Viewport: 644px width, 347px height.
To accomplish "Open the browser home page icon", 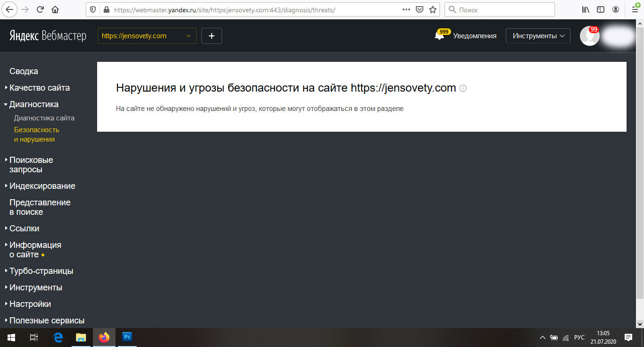I will pyautogui.click(x=55, y=9).
